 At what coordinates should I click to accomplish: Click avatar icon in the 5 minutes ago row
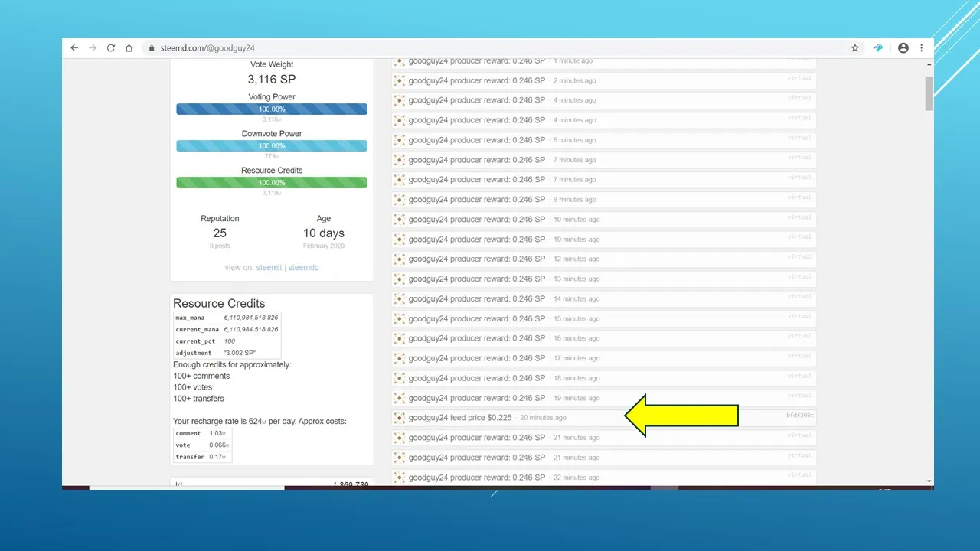(x=400, y=140)
